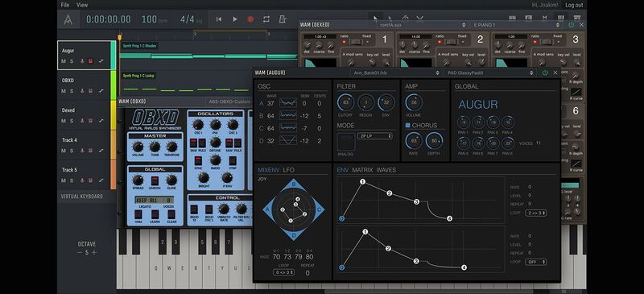Open the LOOP 2 <> 3 dropdown
This screenshot has height=294, width=644.
pyautogui.click(x=535, y=213)
